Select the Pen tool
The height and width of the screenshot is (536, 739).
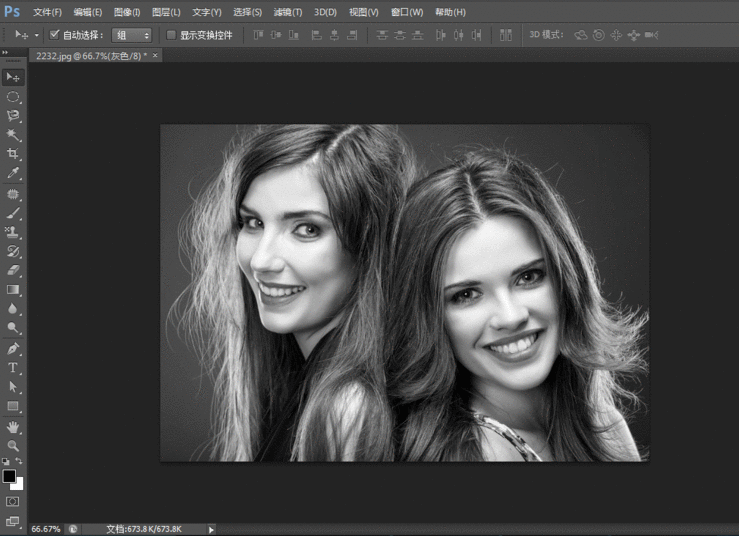pyautogui.click(x=13, y=349)
